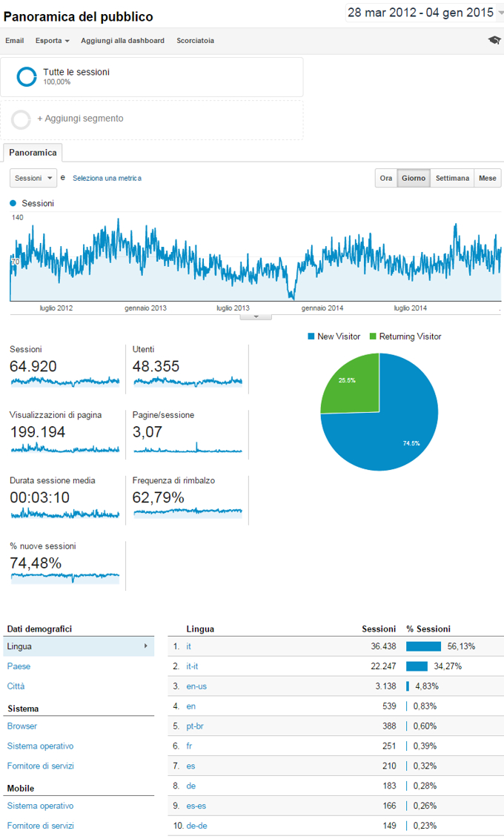Open Fornitore di servizi under Sistema
504x839 pixels.
(x=40, y=766)
